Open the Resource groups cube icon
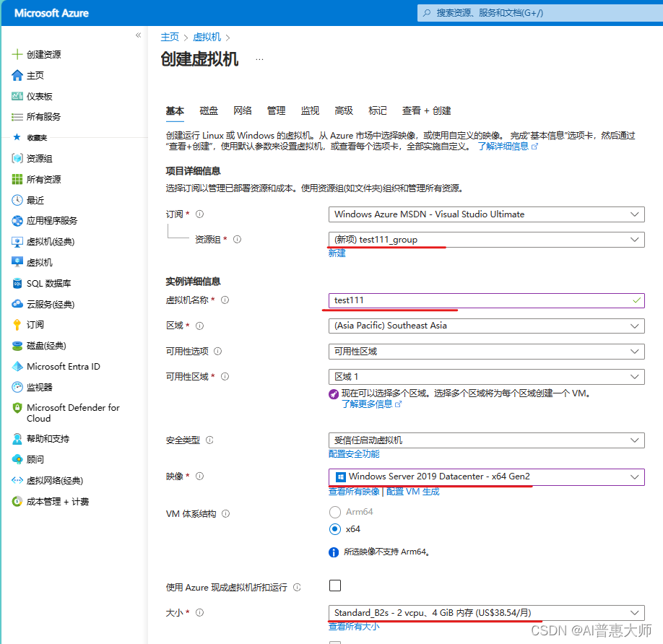663x644 pixels. 17,158
